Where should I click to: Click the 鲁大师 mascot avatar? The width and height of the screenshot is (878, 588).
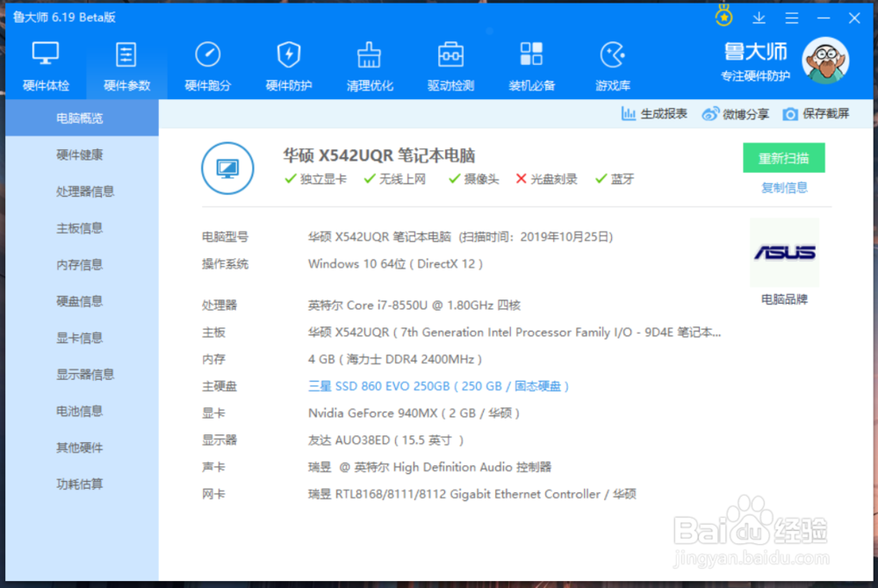(x=825, y=61)
